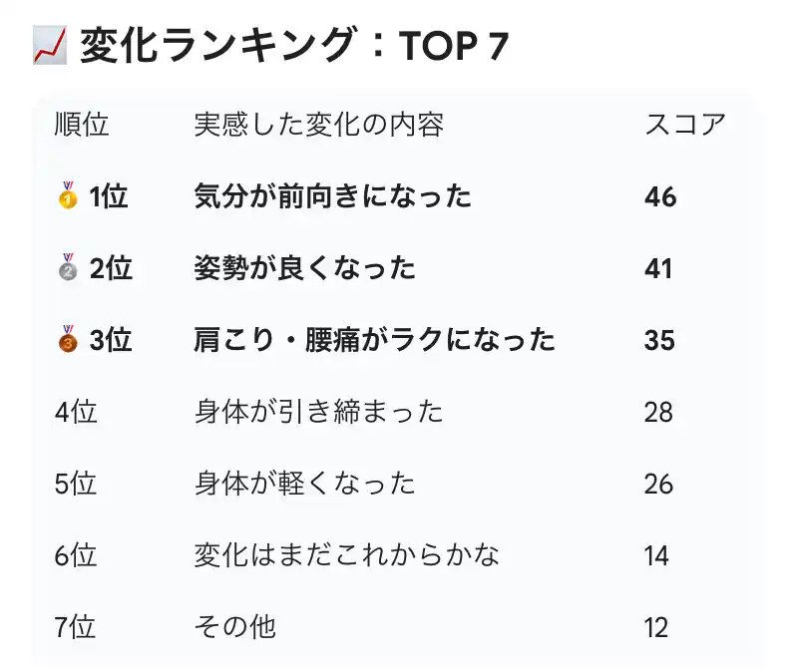
Task: Click the 身体が引き締まった entry
Action: click(318, 413)
